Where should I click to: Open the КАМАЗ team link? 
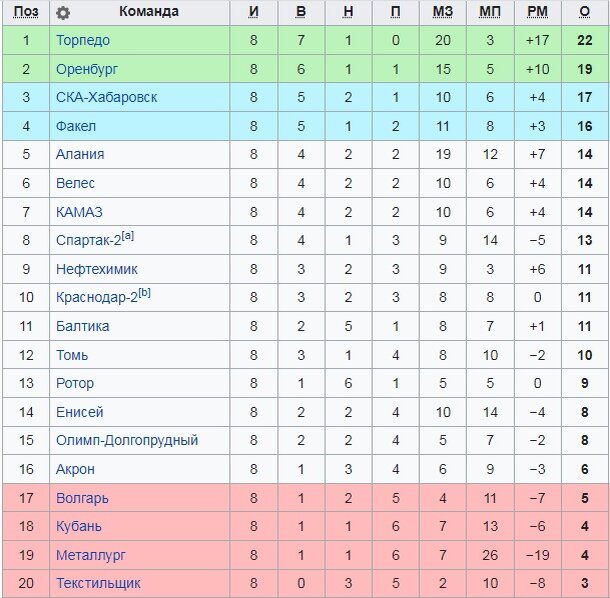80,212
